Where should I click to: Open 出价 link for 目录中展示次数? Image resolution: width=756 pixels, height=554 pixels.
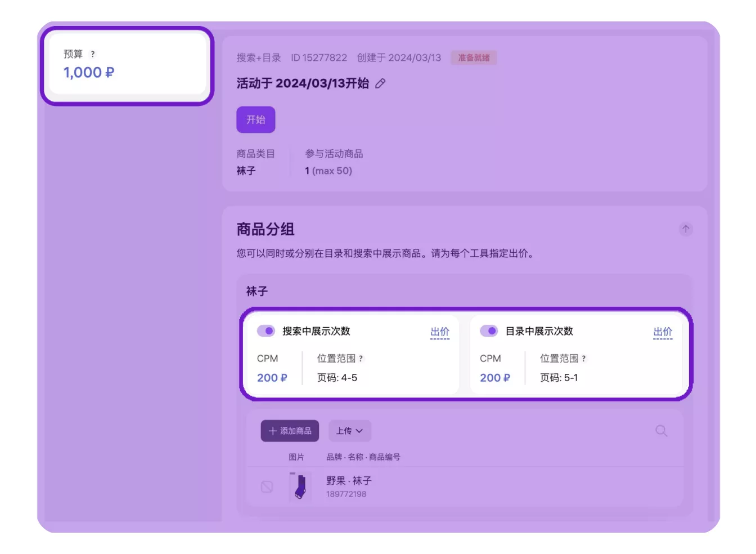point(663,332)
